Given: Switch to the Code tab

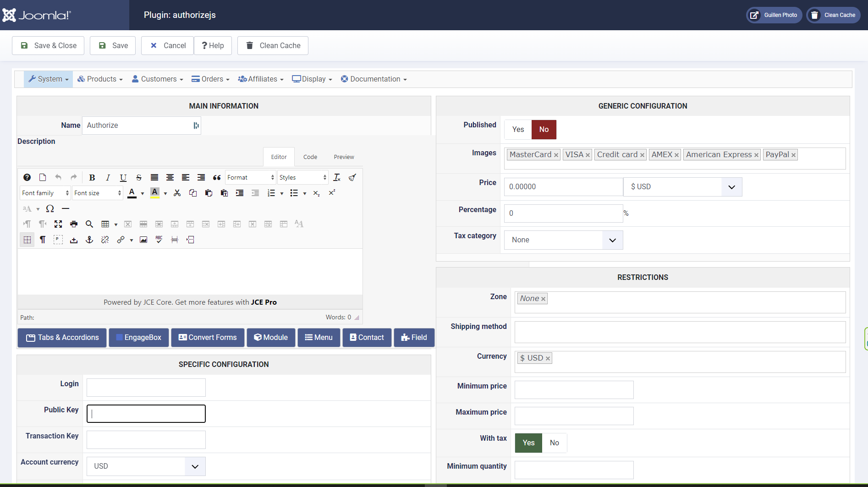Looking at the screenshot, I should [x=310, y=157].
